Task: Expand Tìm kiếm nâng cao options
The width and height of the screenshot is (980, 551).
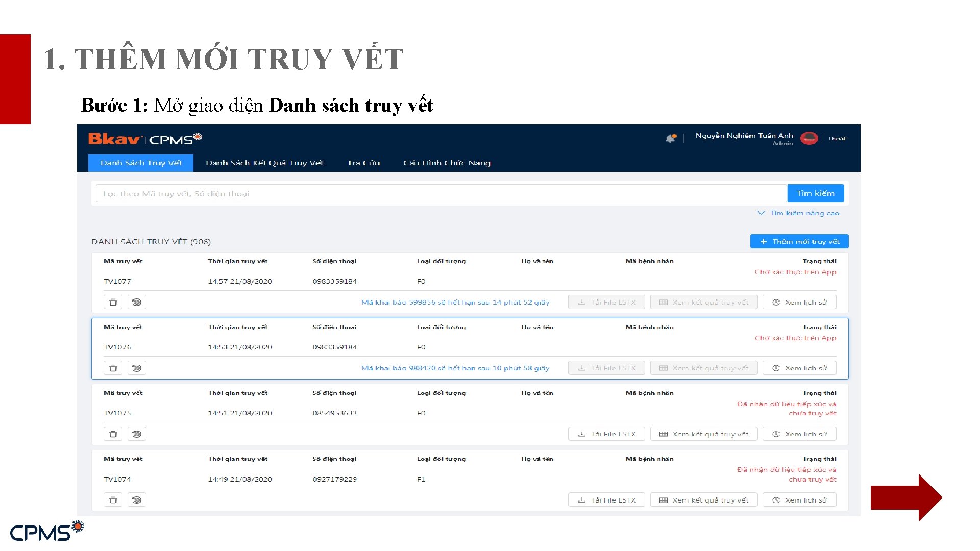Action: point(799,213)
